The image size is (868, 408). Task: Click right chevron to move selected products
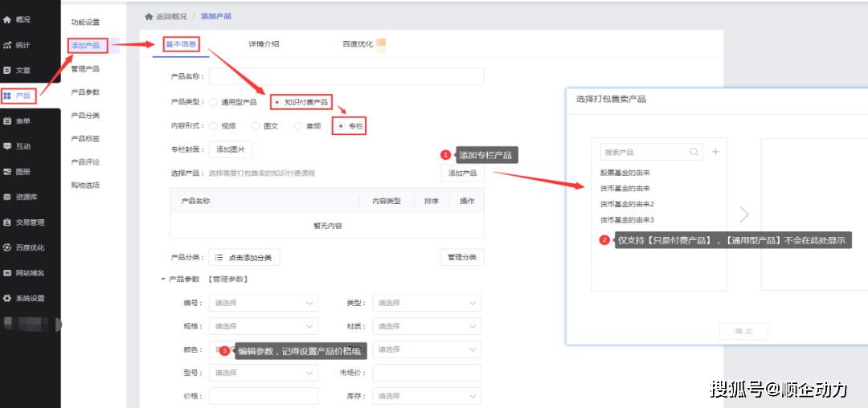[744, 214]
